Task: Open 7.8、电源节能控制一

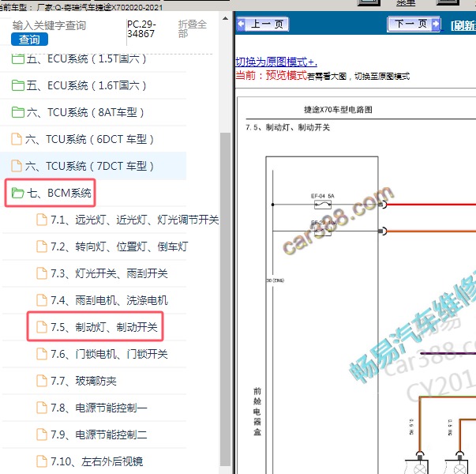Action: click(x=99, y=408)
